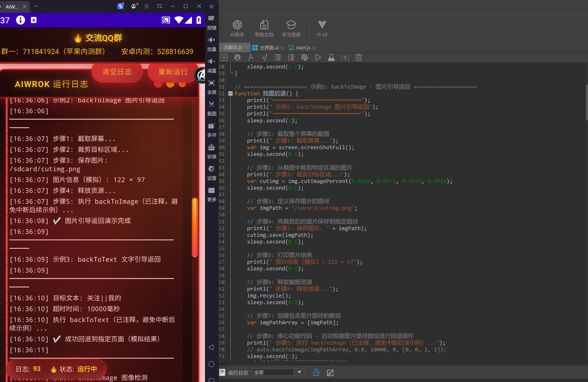Click the uncomment */ toolbar icon
Image resolution: width=588 pixels, height=382 pixels.
pos(264,58)
